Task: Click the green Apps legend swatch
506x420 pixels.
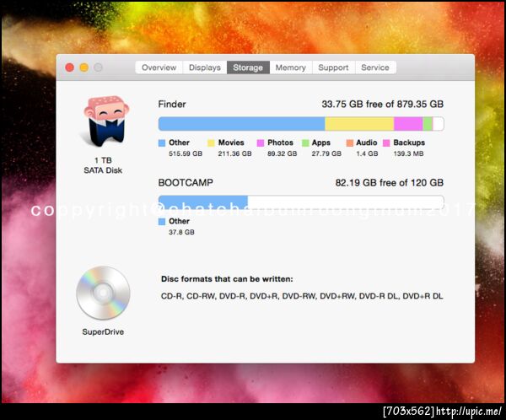Action: point(305,143)
